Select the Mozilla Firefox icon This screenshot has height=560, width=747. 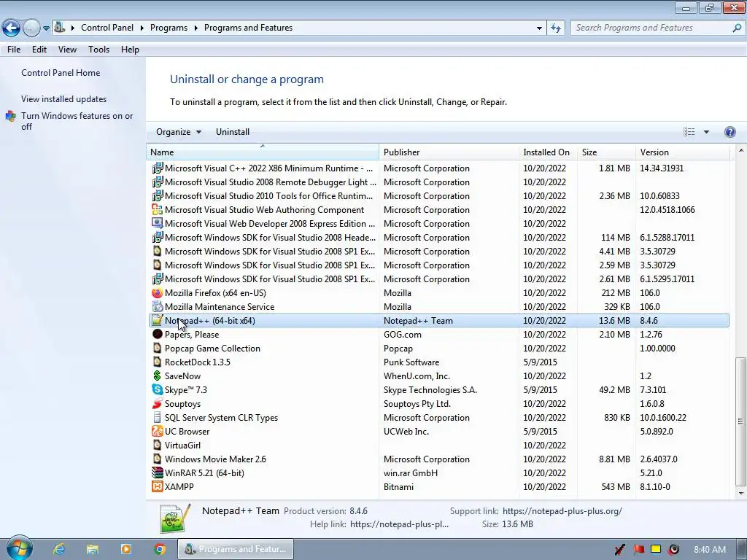pyautogui.click(x=157, y=293)
